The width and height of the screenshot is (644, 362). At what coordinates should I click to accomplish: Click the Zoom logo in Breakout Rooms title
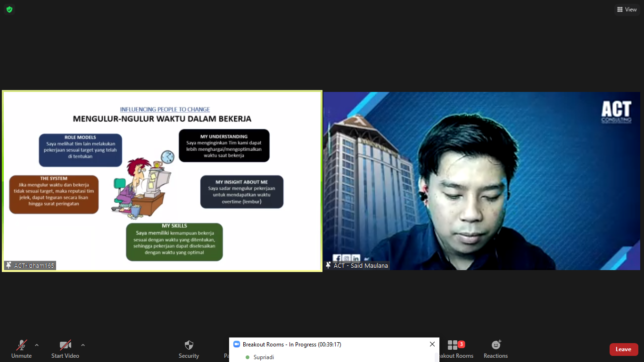click(237, 345)
